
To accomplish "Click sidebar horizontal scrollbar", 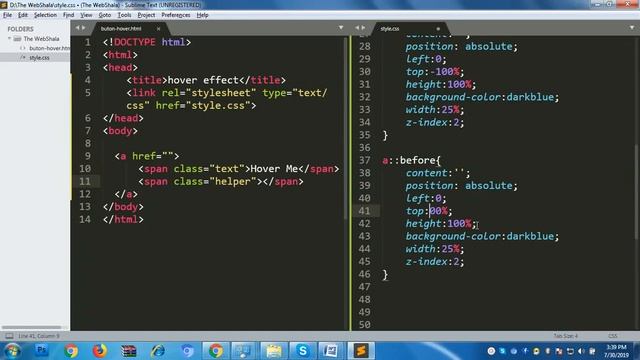I will point(31,327).
